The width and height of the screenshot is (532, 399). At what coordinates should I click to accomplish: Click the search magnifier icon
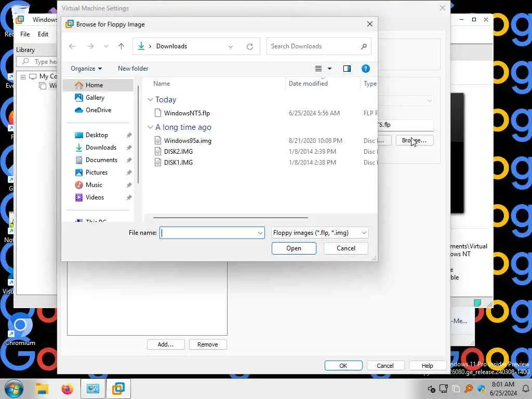[x=364, y=46]
